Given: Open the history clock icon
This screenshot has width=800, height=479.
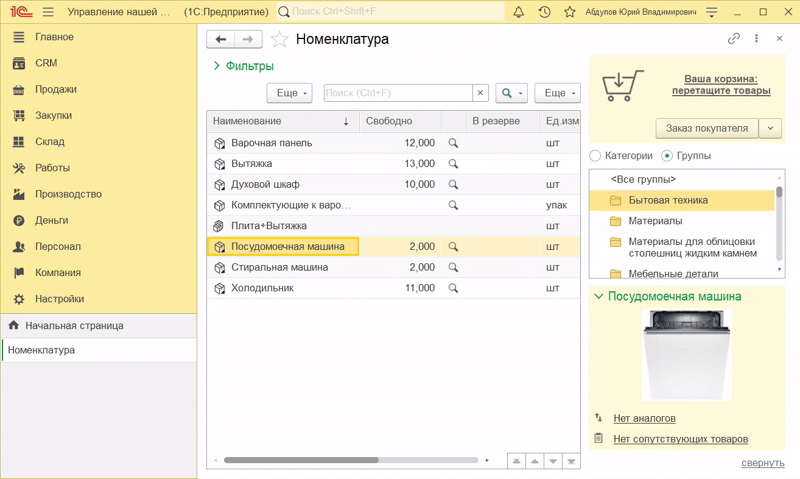Looking at the screenshot, I should click(x=544, y=12).
